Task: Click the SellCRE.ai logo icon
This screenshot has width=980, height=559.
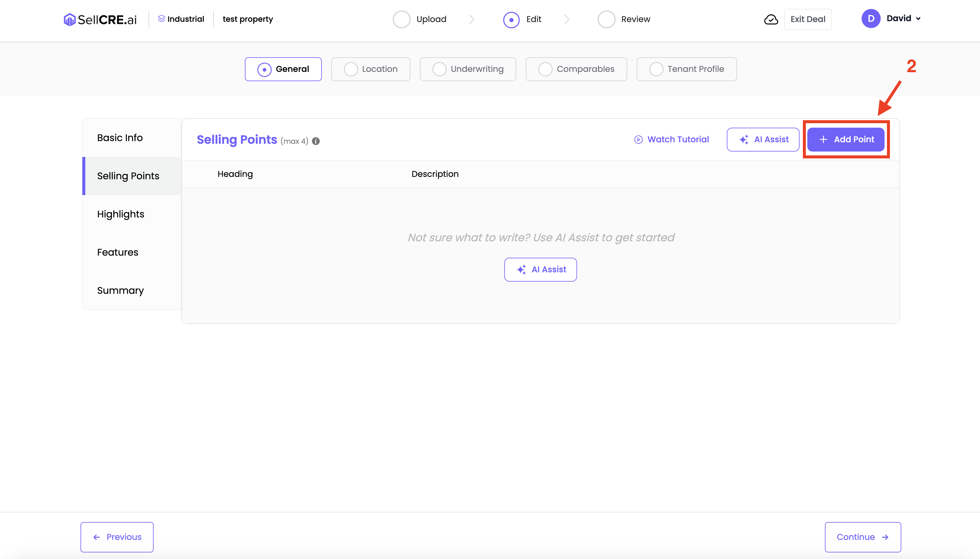Action: click(69, 20)
